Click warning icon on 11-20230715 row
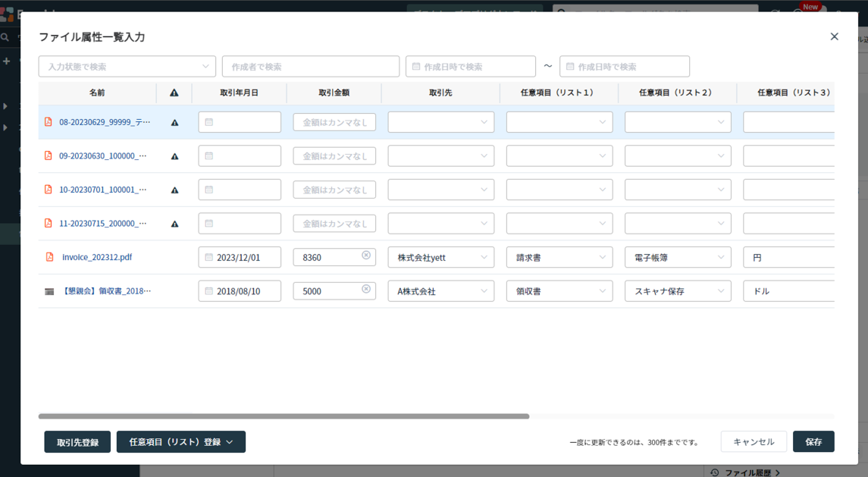This screenshot has width=868, height=477. point(174,224)
